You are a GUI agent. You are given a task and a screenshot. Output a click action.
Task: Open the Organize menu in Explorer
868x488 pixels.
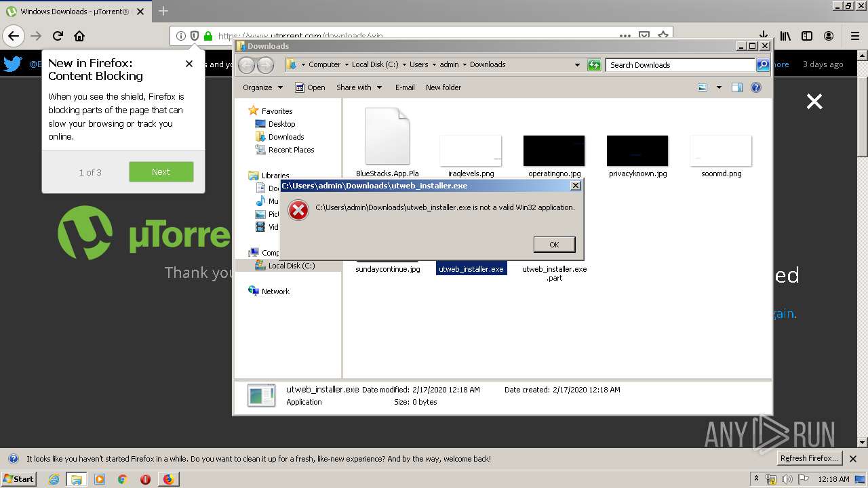point(262,87)
